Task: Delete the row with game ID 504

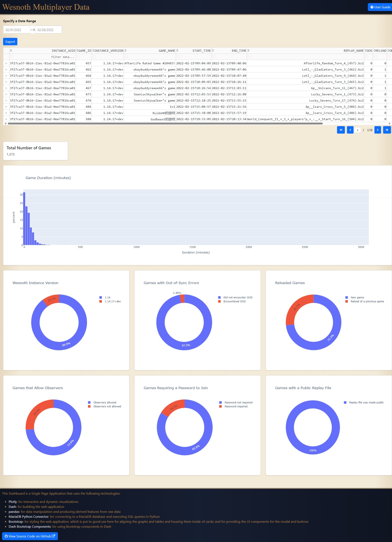Action: [6, 119]
